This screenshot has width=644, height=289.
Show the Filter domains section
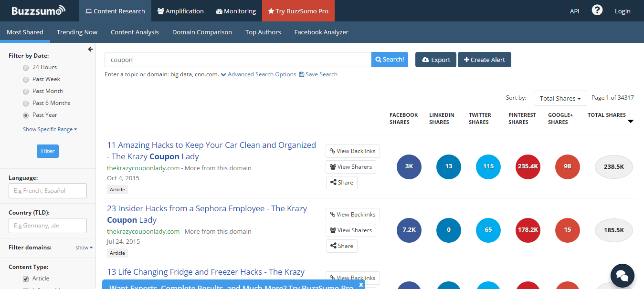84,248
